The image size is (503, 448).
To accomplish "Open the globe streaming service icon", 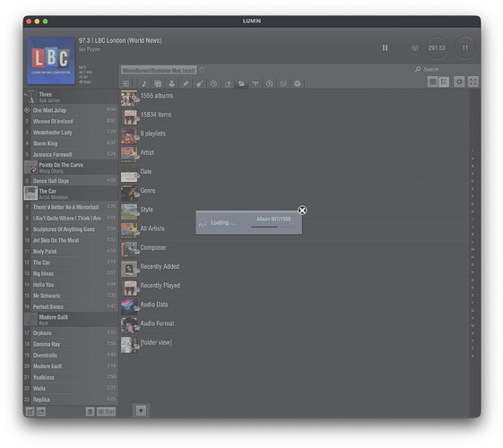I will coord(283,84).
